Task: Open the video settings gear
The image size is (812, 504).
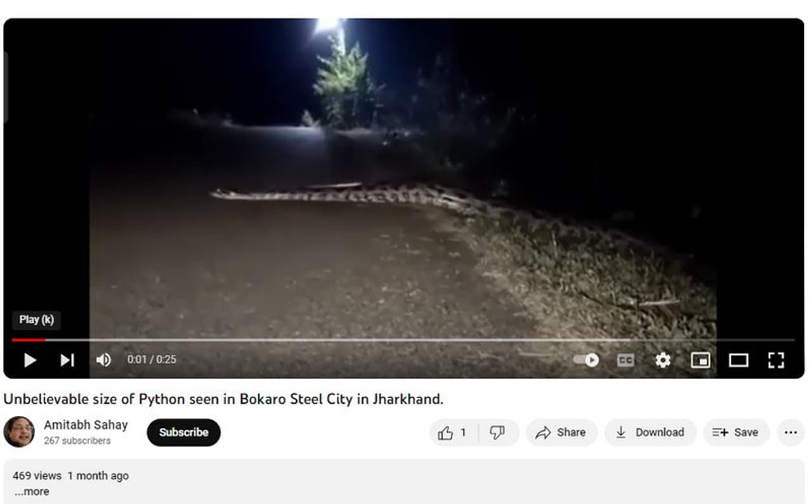Action: click(663, 360)
